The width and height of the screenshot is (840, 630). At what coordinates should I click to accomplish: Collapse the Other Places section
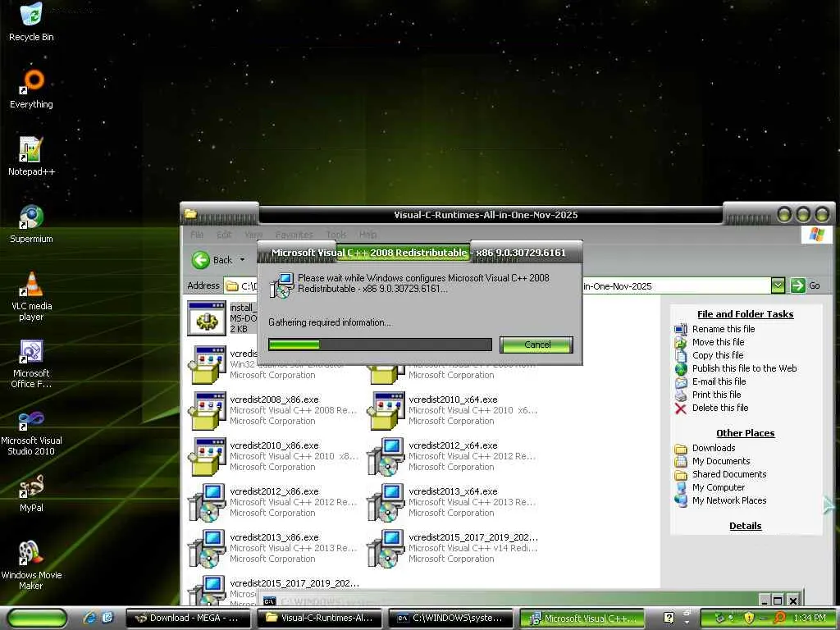click(745, 433)
